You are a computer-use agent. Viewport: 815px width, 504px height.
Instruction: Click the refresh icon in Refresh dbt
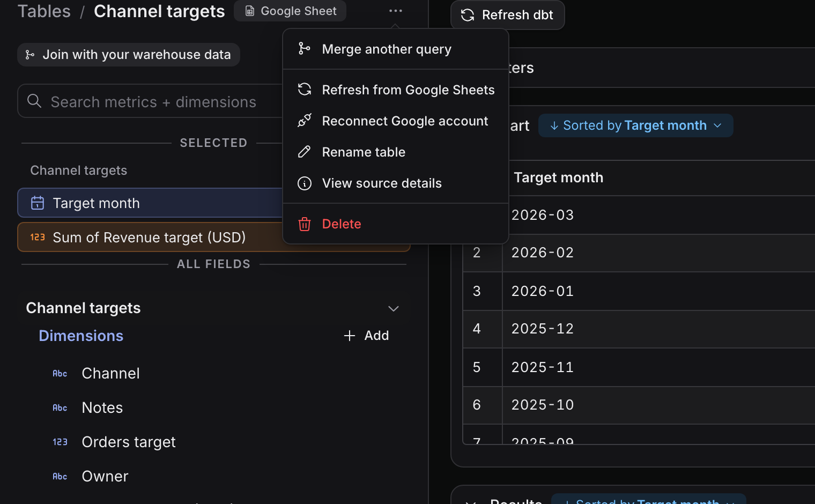coord(468,15)
